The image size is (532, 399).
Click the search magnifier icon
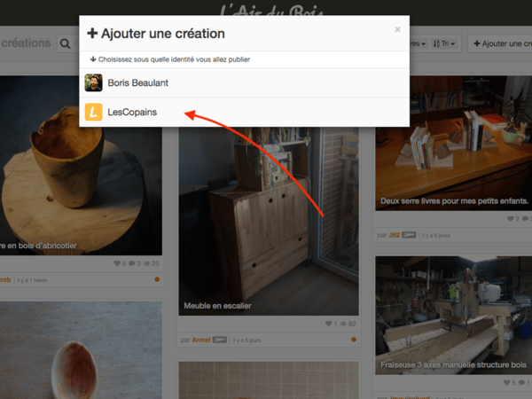[66, 43]
